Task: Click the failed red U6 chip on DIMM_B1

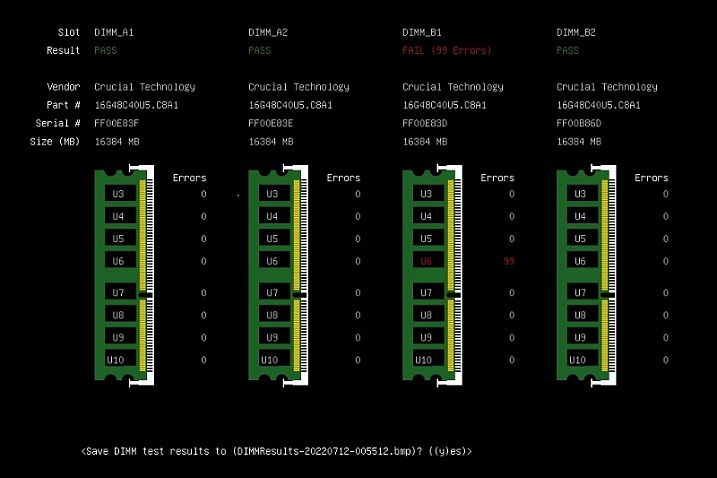Action: click(428, 260)
